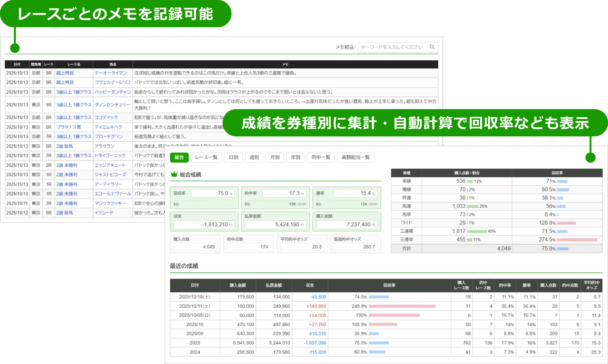Click the テーオーライマン horse name link
This screenshot has width=608, height=364.
point(111,73)
